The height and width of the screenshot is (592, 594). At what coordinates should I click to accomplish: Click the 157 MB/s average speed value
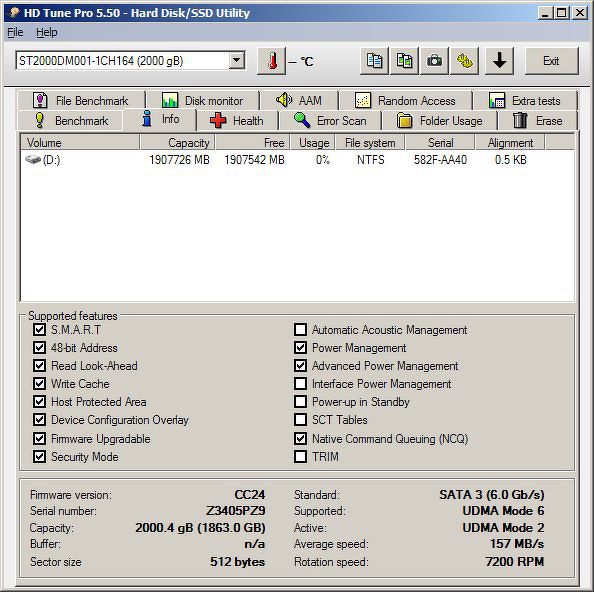click(517, 544)
